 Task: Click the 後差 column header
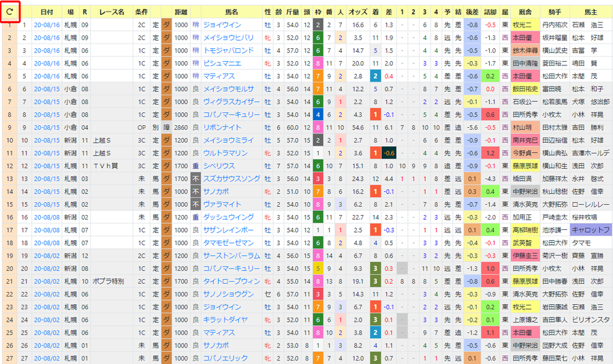coord(472,12)
